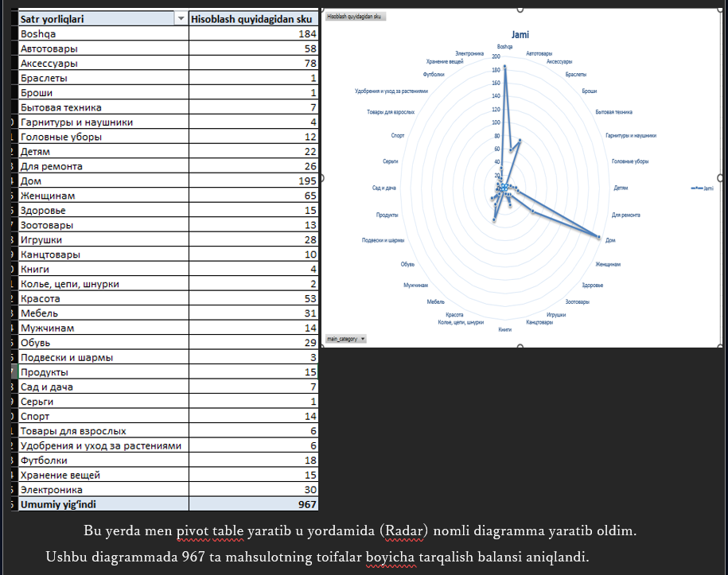728x575 pixels.
Task: Select the Электроника row label cell
Action: [x=103, y=489]
